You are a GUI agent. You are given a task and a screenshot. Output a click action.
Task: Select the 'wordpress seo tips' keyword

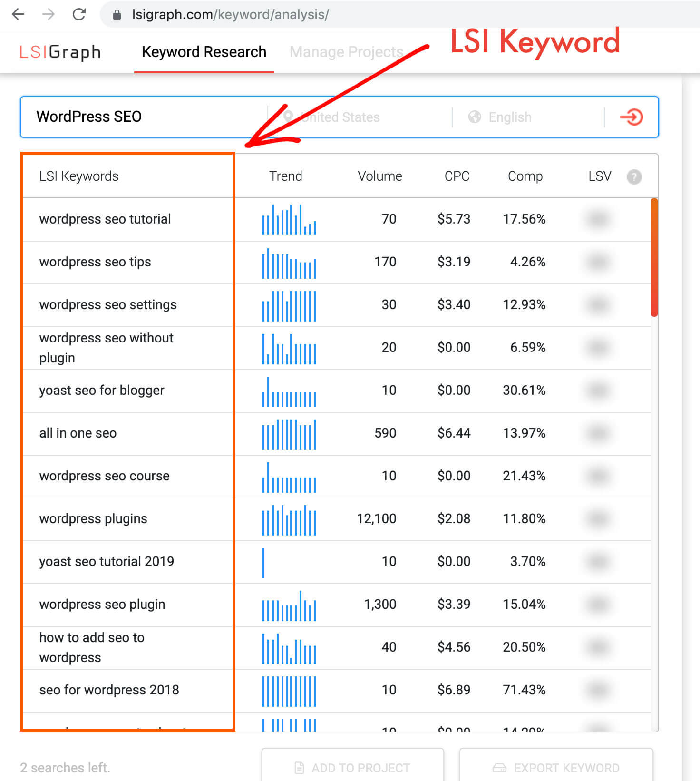click(x=95, y=262)
